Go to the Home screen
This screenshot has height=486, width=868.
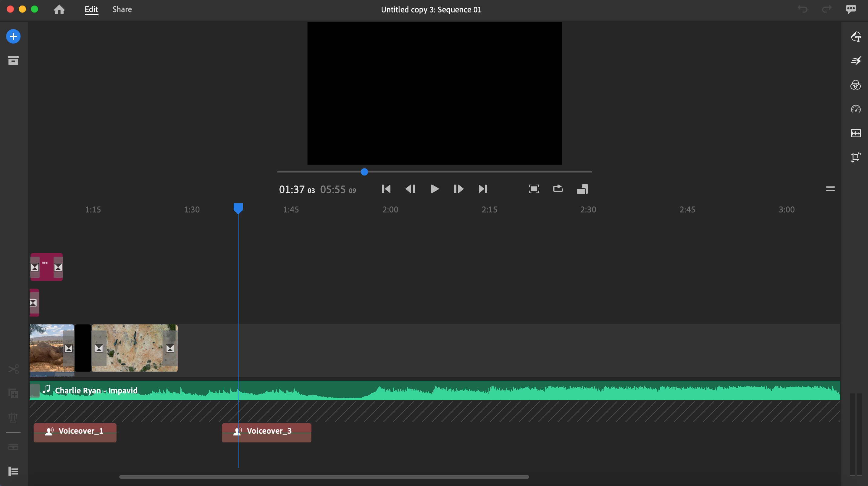coord(59,9)
